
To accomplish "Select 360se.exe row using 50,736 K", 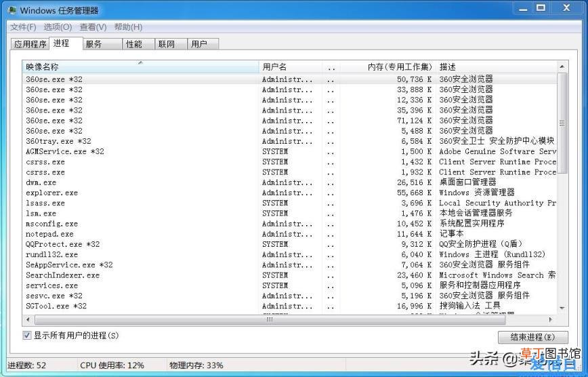I will pyautogui.click(x=289, y=79).
